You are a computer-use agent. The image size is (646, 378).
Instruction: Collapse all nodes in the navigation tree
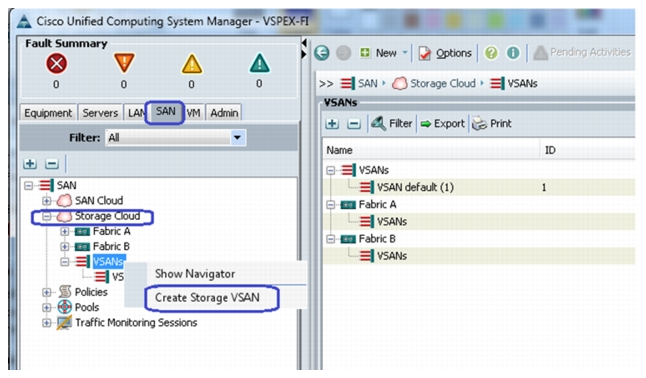[x=51, y=164]
